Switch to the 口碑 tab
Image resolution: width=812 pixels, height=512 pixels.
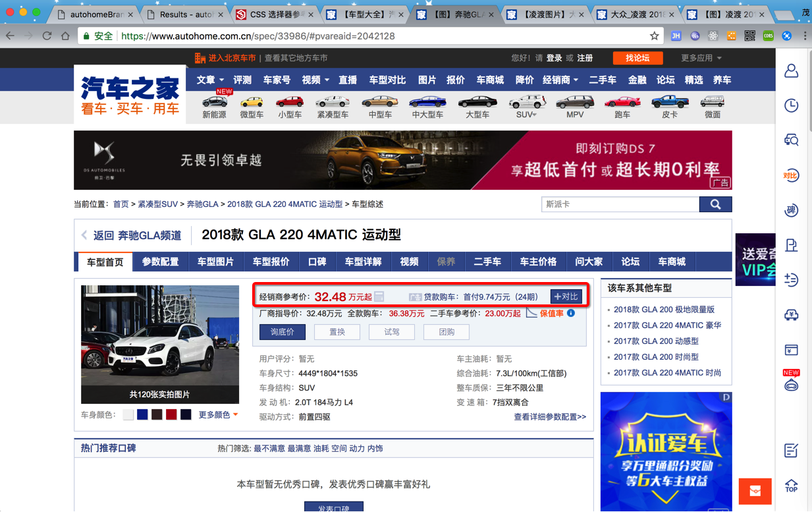(x=317, y=262)
